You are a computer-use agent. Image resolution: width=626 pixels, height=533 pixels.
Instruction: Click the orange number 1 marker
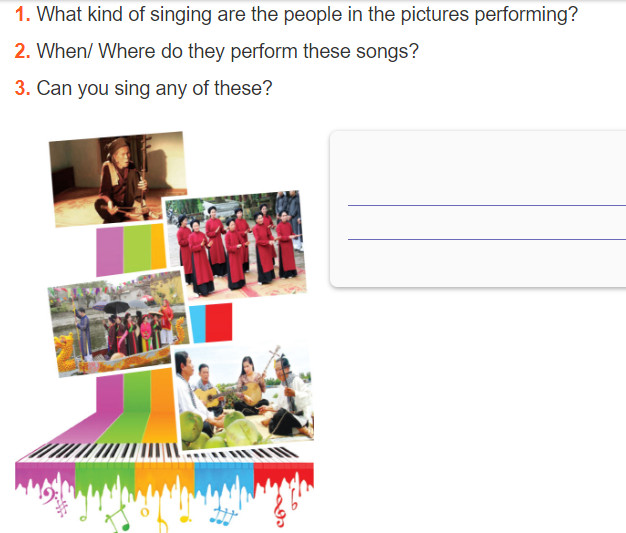tap(22, 14)
